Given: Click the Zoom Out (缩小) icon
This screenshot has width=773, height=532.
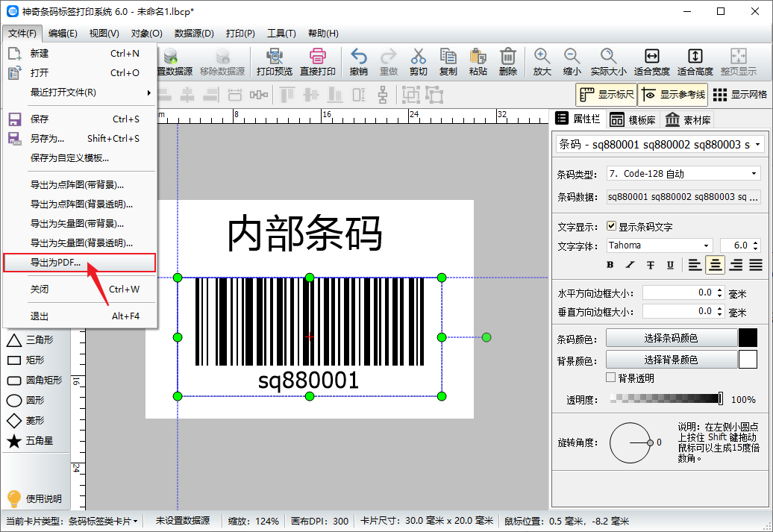Looking at the screenshot, I should pos(572,62).
